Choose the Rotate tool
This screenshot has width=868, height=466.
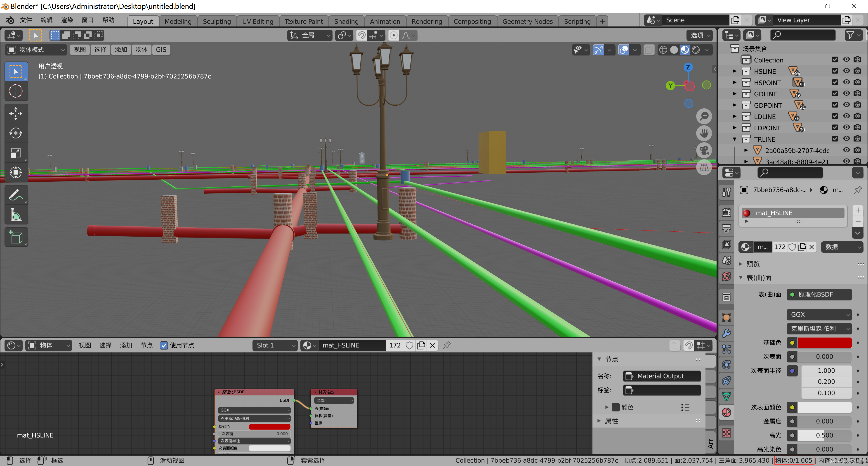coord(16,133)
